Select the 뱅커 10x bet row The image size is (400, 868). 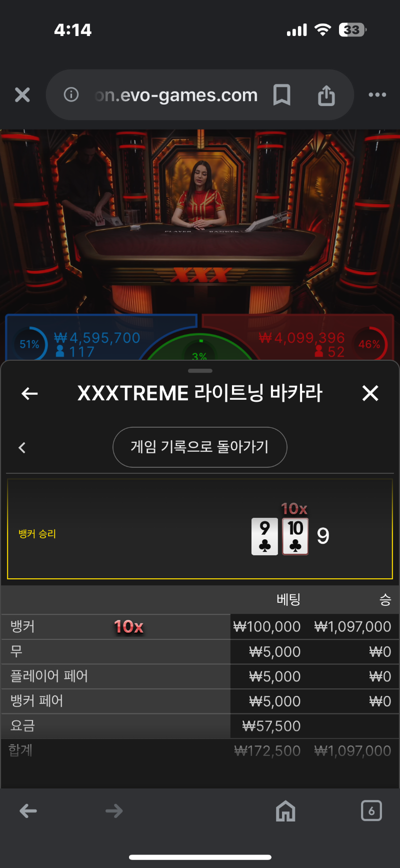point(200,627)
